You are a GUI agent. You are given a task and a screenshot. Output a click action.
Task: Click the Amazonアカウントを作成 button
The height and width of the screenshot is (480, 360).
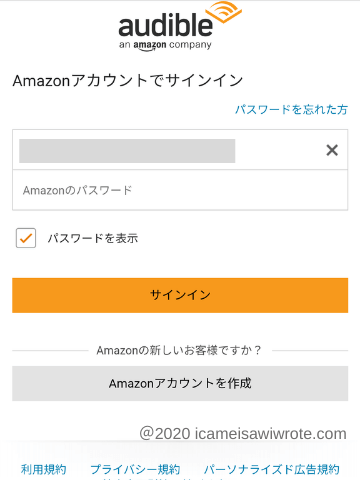click(180, 383)
